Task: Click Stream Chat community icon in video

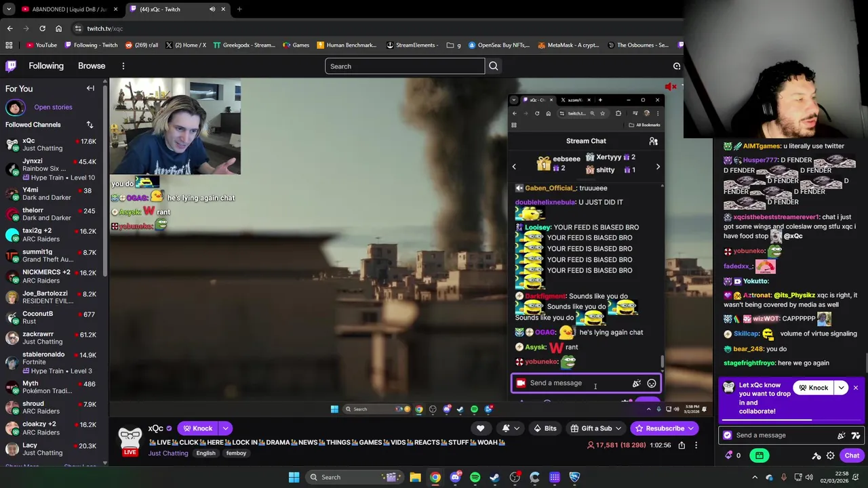Action: [653, 141]
